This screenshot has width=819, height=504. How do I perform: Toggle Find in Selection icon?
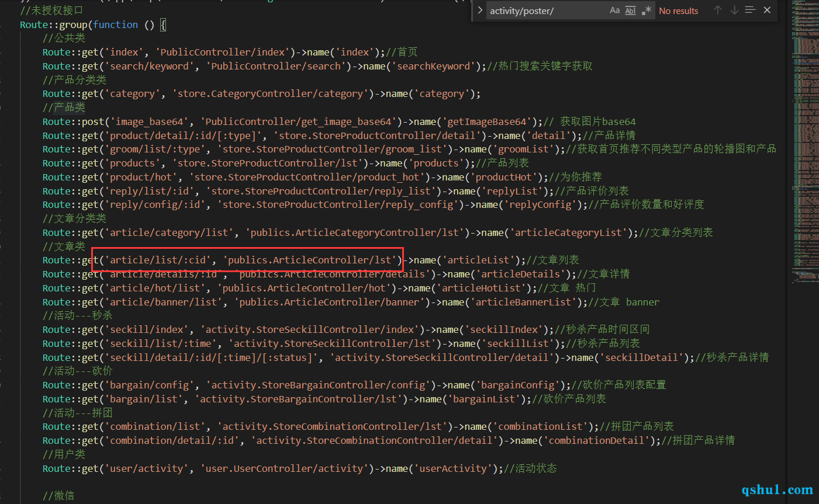coord(751,11)
